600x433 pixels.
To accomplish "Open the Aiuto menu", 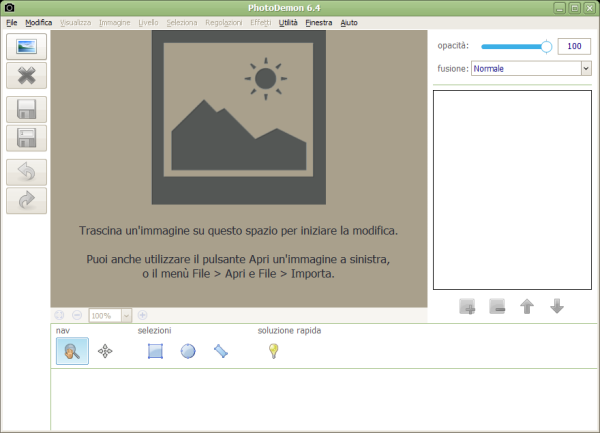I will pos(349,22).
